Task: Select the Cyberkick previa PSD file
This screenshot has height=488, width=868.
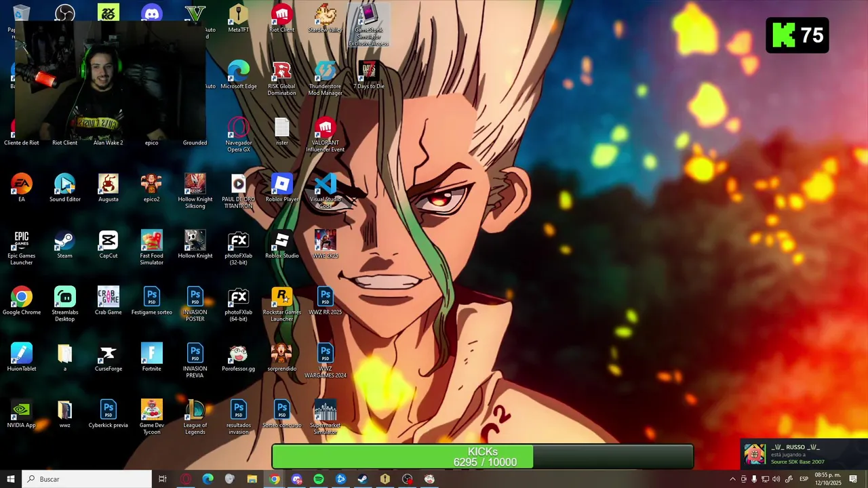Action: [x=108, y=414]
